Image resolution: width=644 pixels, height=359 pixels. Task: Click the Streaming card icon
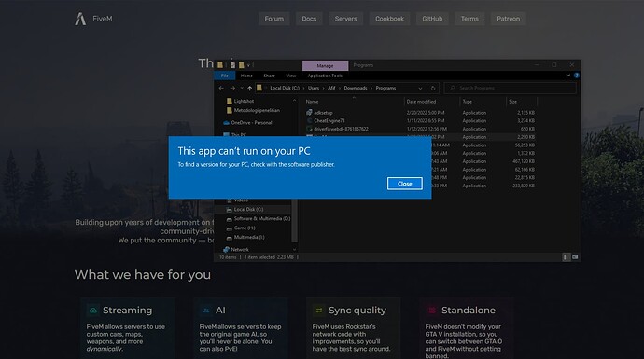pos(93,311)
